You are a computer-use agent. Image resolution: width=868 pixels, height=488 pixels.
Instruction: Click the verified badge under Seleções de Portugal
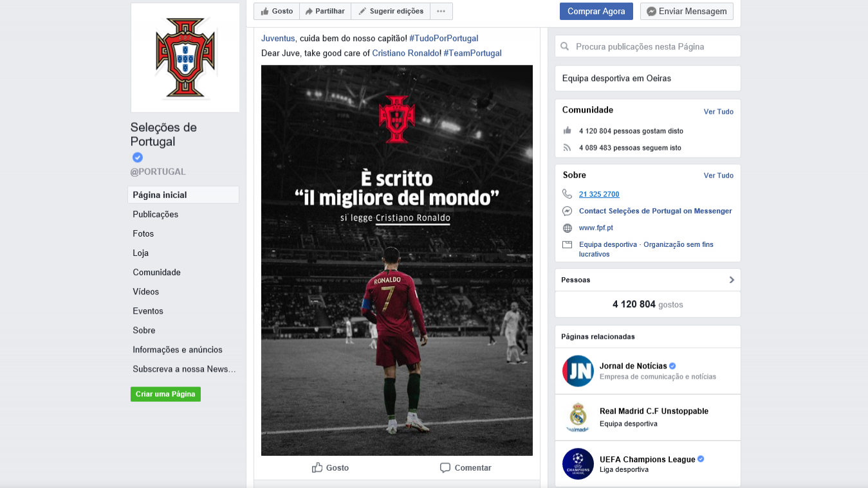[x=138, y=158]
